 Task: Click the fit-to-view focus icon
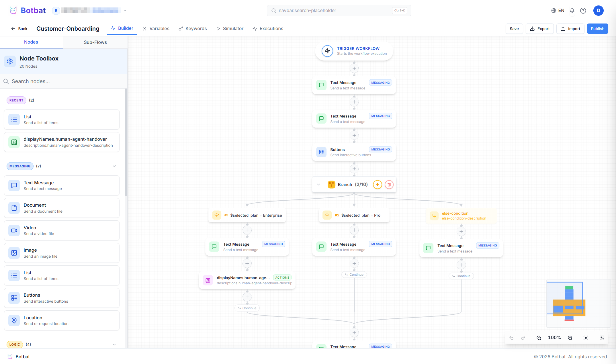pyautogui.click(x=586, y=338)
